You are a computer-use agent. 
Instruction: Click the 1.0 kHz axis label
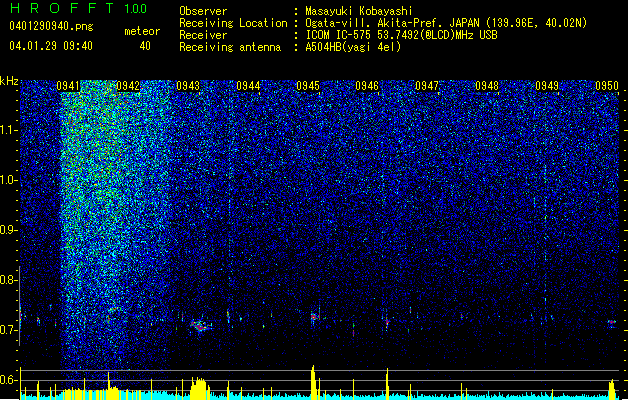(8, 180)
